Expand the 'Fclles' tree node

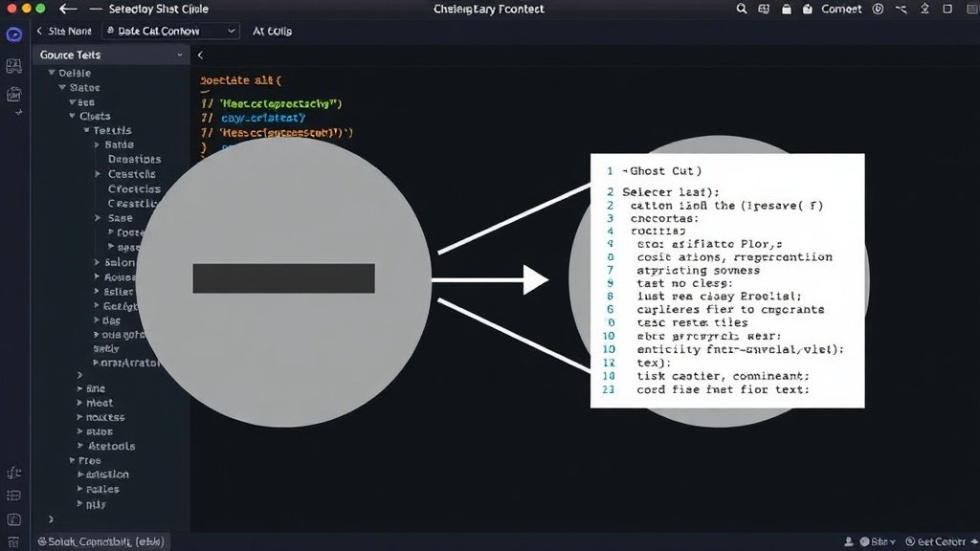(79, 489)
